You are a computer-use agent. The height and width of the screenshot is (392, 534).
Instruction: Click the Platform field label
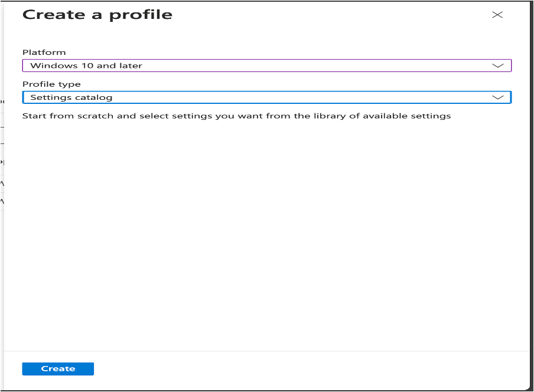[x=37, y=52]
